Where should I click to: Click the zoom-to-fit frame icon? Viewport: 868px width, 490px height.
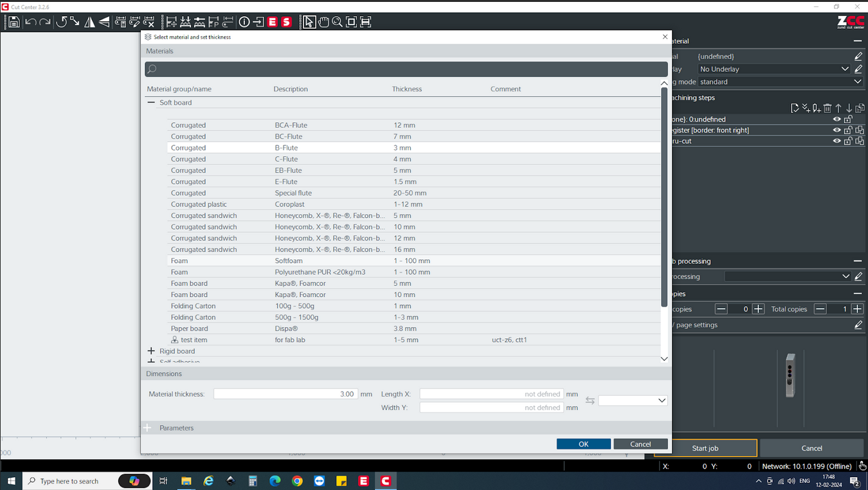(352, 22)
